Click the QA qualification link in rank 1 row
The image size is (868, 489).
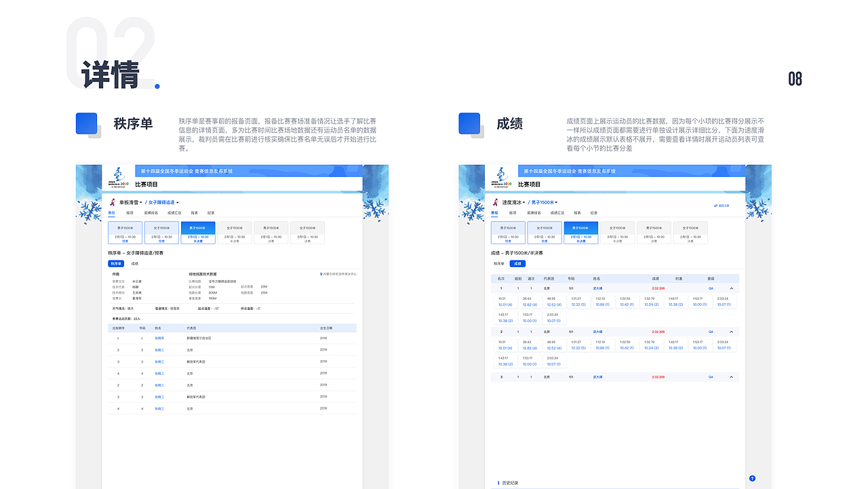[711, 288]
